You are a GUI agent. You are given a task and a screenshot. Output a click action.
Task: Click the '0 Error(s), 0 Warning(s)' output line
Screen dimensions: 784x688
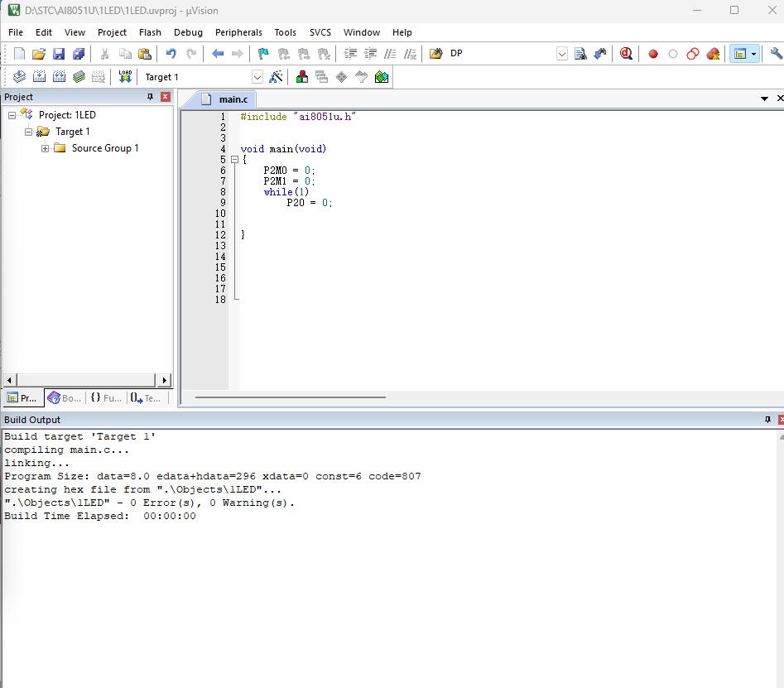click(x=150, y=503)
